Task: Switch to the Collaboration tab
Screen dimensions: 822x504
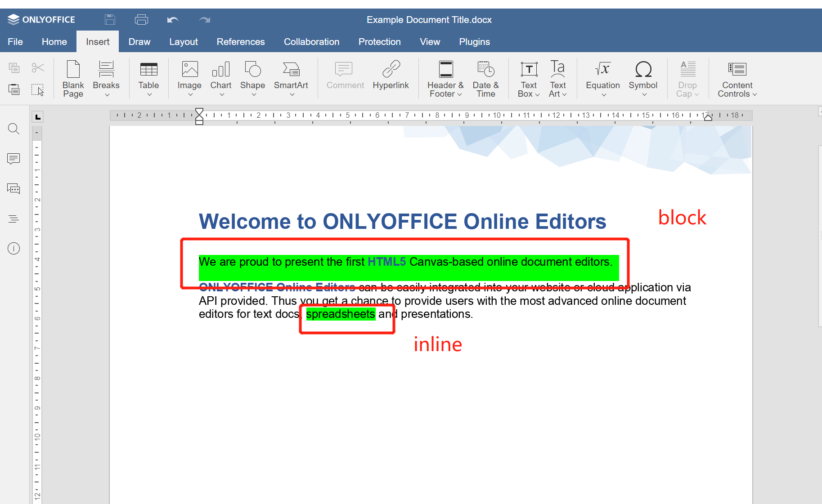Action: click(312, 41)
